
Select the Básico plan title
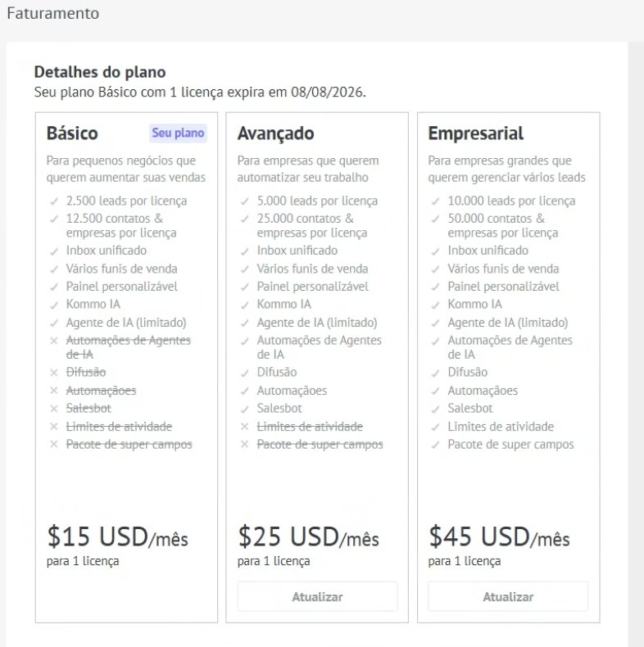pyautogui.click(x=72, y=133)
